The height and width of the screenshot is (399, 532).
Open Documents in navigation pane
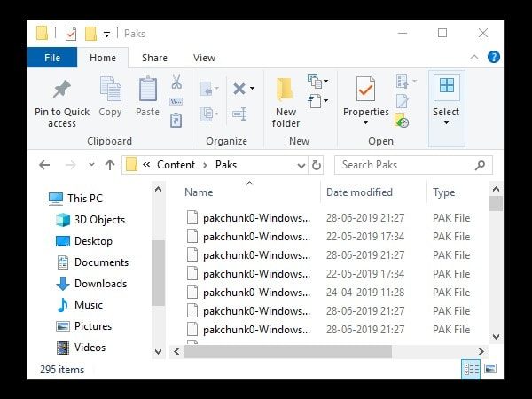point(92,262)
